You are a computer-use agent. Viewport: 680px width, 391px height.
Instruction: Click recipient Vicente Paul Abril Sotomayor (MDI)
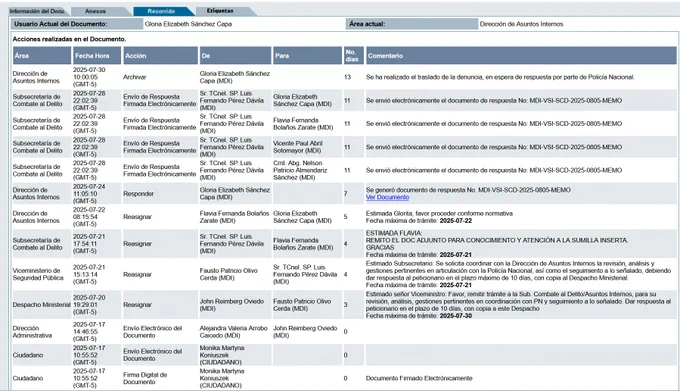(298, 147)
